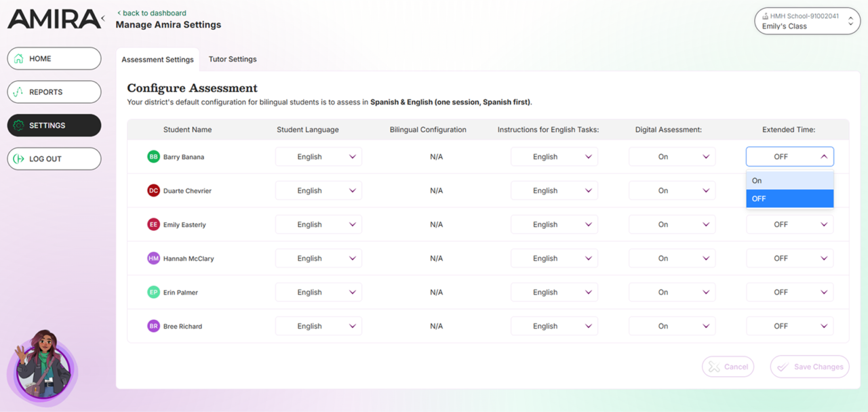Click the Save Changes button

pos(810,367)
